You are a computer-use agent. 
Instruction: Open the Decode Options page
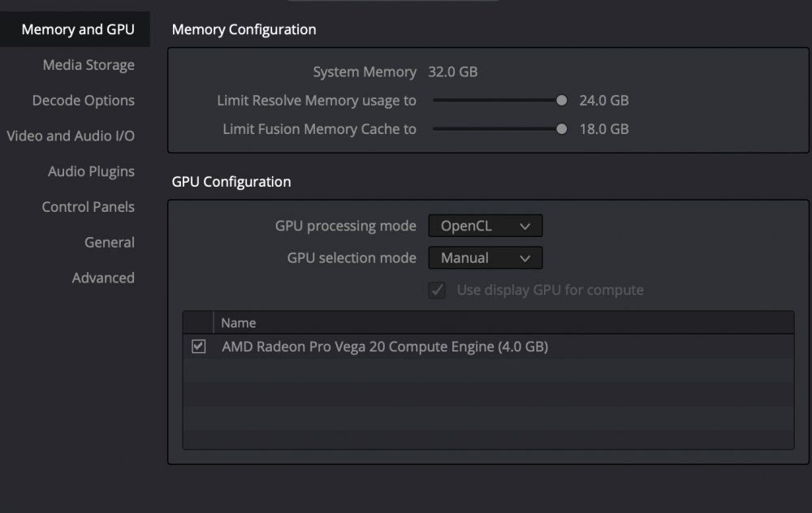82,100
